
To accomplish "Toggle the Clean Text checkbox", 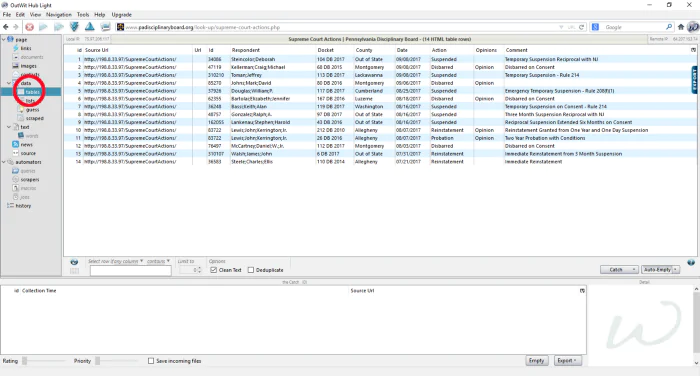I will pyautogui.click(x=213, y=270).
